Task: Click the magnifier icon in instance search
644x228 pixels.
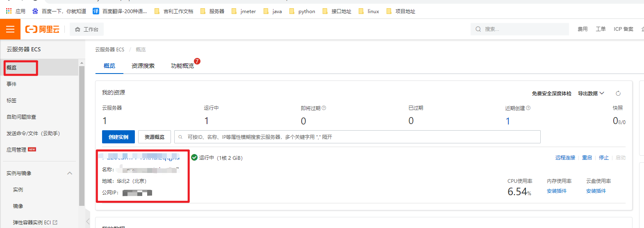Action: coord(180,137)
